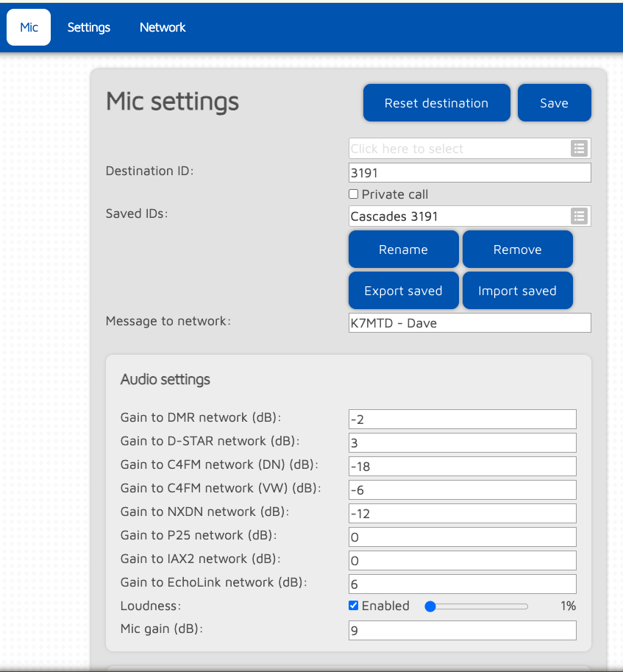623x672 pixels.
Task: Remove the saved ID
Action: [x=517, y=250]
